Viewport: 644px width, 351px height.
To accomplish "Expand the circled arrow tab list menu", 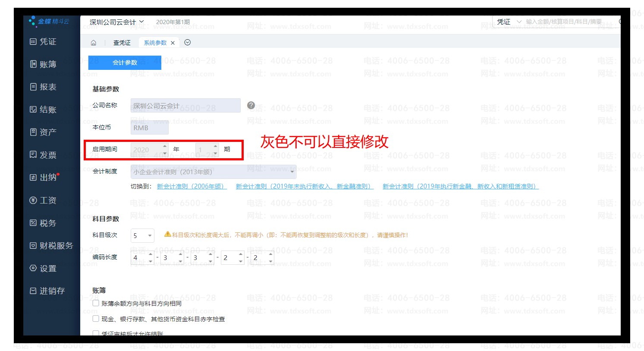I will (x=187, y=42).
